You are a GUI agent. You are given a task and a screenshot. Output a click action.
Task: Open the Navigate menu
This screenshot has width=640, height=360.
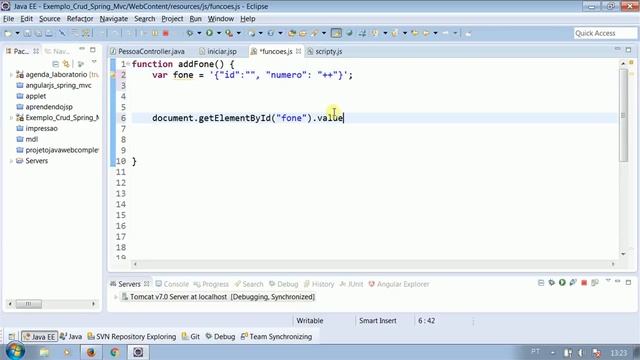(113, 19)
